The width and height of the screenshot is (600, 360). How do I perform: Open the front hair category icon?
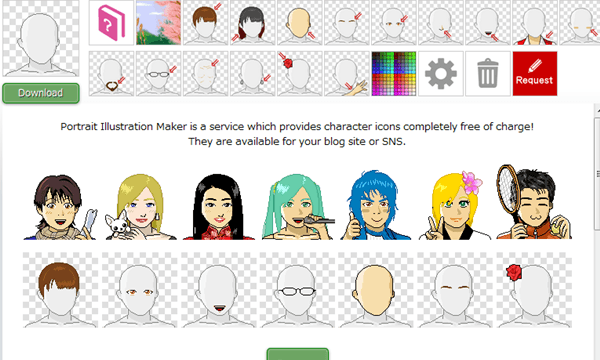[205, 23]
